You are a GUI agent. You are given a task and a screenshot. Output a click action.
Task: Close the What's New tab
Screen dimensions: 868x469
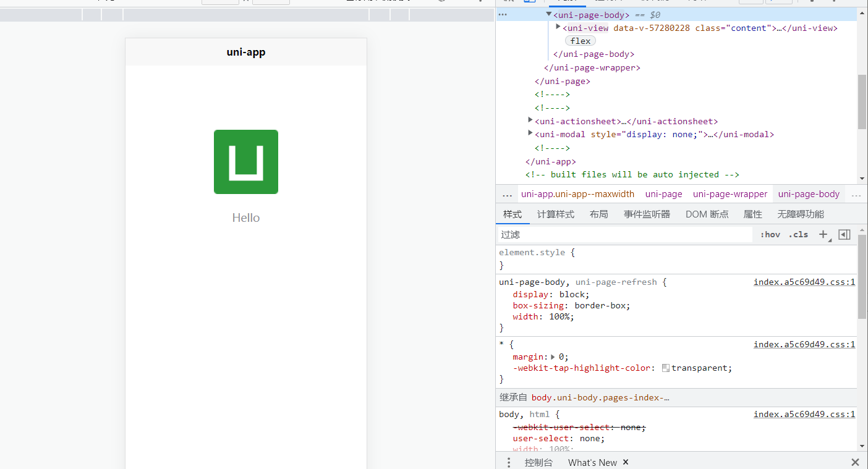pyautogui.click(x=626, y=462)
